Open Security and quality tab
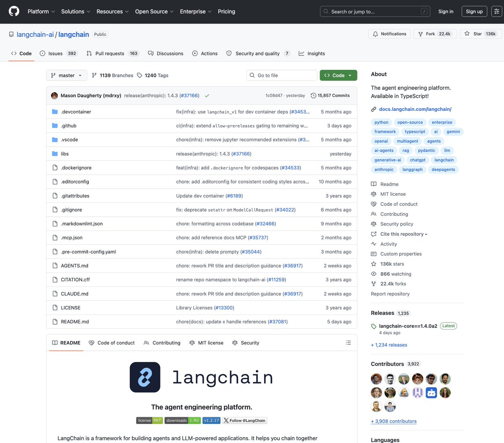This screenshot has width=504, height=443. (x=258, y=53)
